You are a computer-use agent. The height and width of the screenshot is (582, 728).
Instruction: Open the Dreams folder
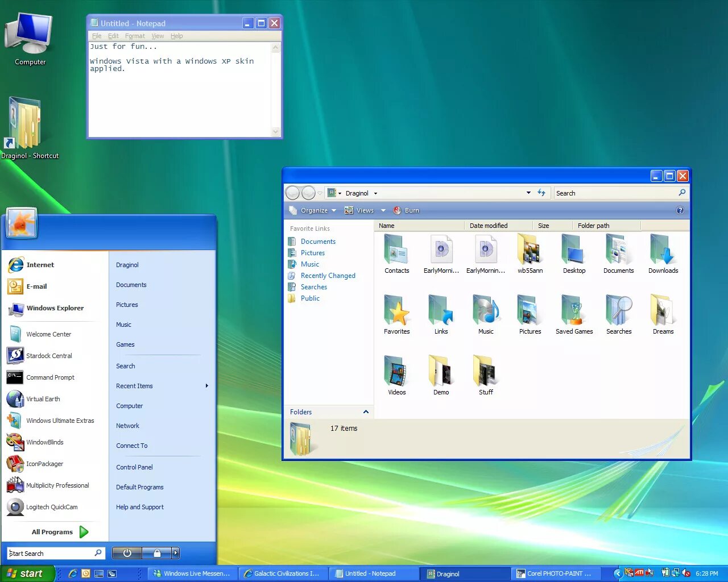point(663,315)
